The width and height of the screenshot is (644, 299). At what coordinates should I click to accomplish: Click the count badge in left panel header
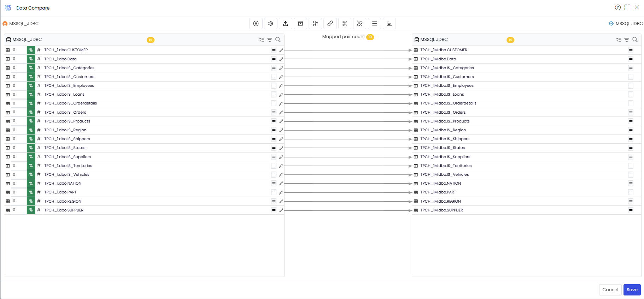[x=151, y=40]
